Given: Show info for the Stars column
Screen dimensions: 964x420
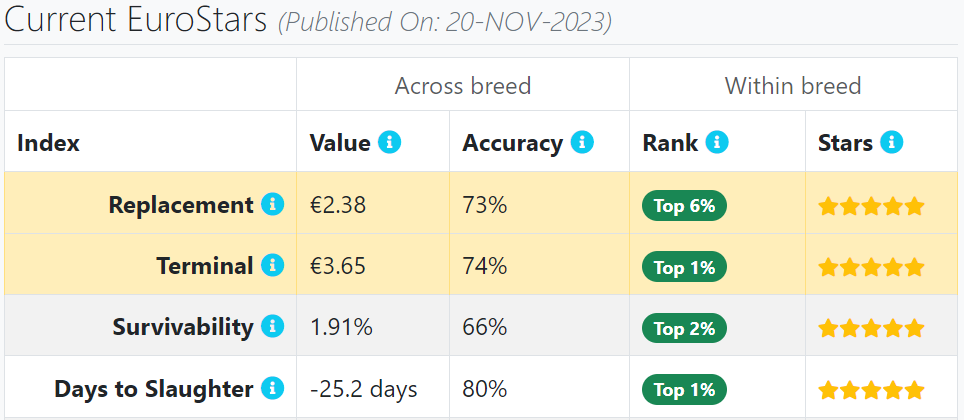Looking at the screenshot, I should (x=891, y=142).
